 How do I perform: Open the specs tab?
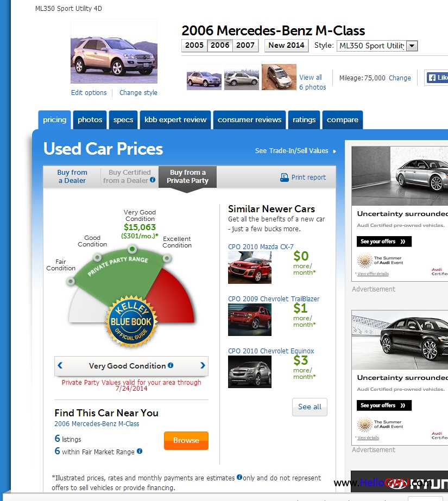pyautogui.click(x=123, y=120)
